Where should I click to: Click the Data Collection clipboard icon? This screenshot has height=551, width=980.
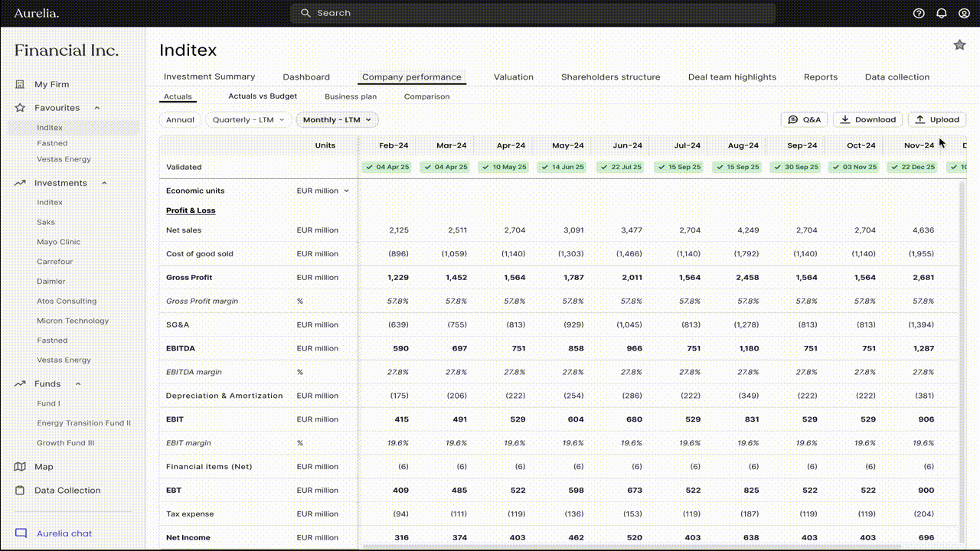pyautogui.click(x=21, y=491)
